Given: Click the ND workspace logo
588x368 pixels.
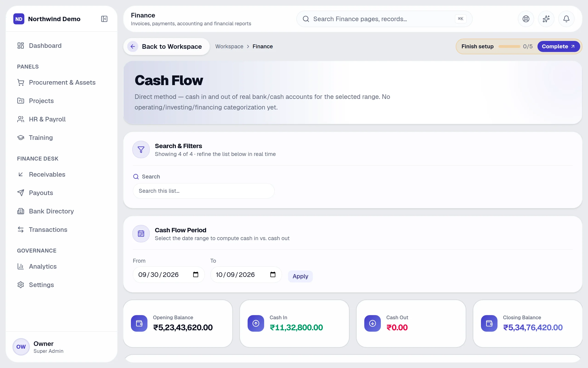Looking at the screenshot, I should tap(19, 19).
